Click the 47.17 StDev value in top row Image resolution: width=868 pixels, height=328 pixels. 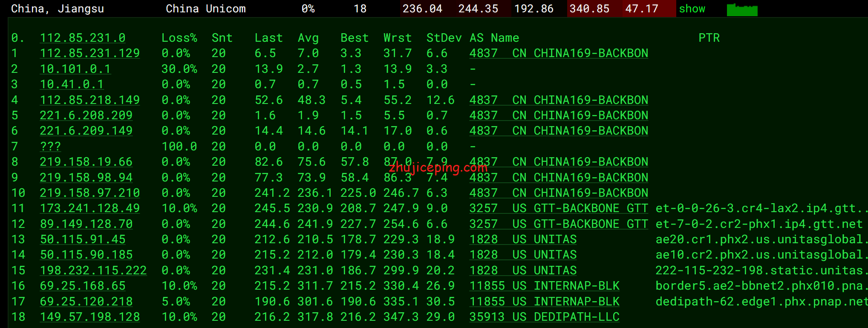[x=642, y=9]
